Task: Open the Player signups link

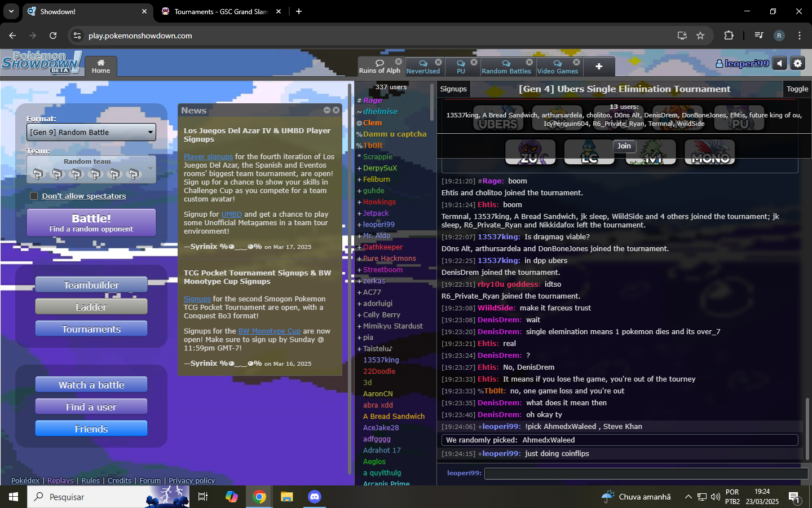Action: (x=208, y=157)
